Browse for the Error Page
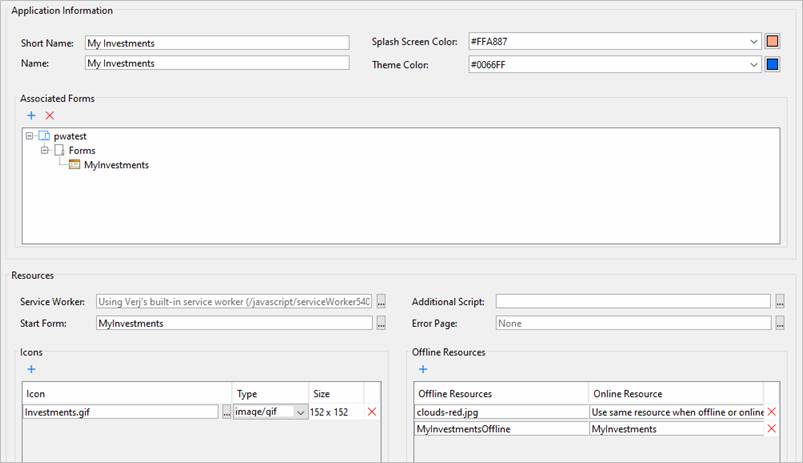803x463 pixels. point(779,323)
